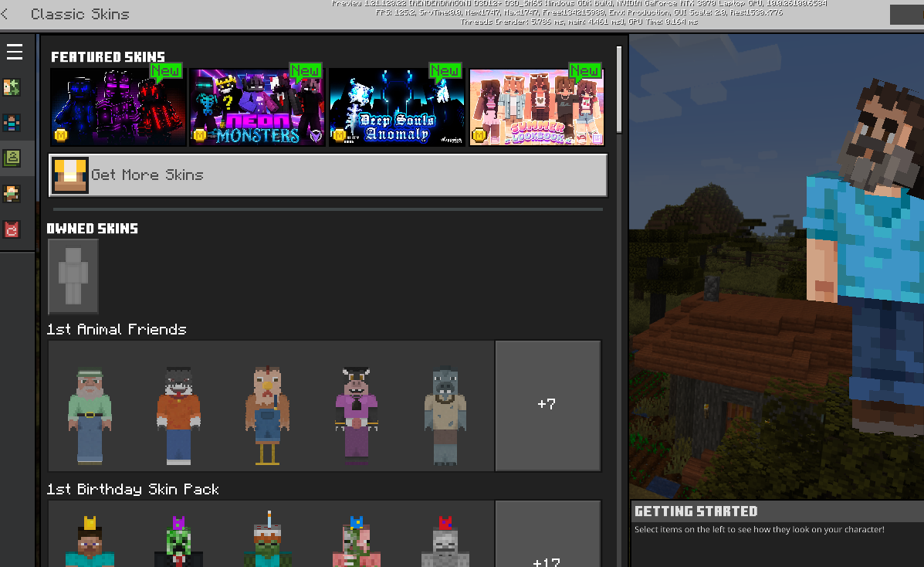The image size is (924, 567).
Task: Click the coin icon on Summer Lookbook
Action: tap(479, 136)
